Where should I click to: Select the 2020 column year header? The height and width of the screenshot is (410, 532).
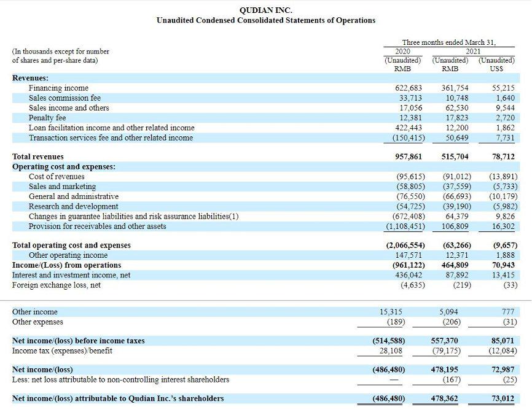[403, 51]
